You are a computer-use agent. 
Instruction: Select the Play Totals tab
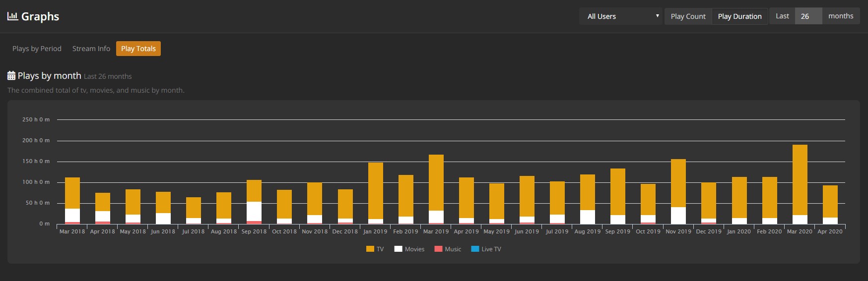pos(138,49)
